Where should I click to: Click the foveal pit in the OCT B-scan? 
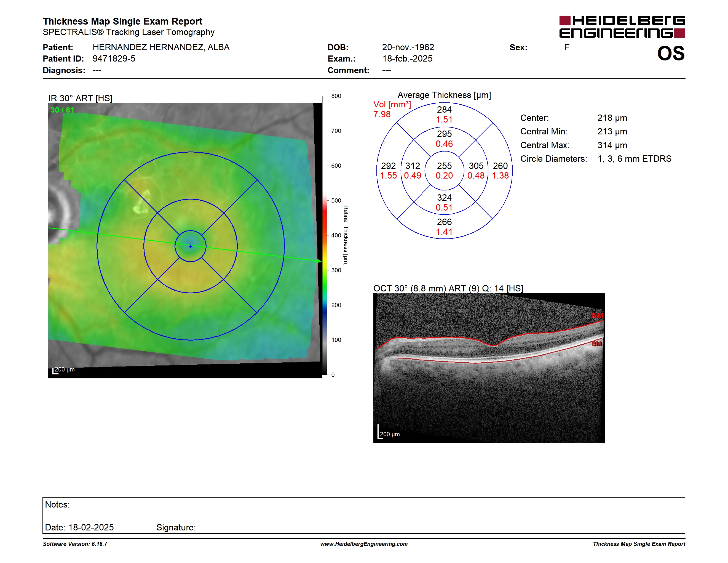point(493,345)
